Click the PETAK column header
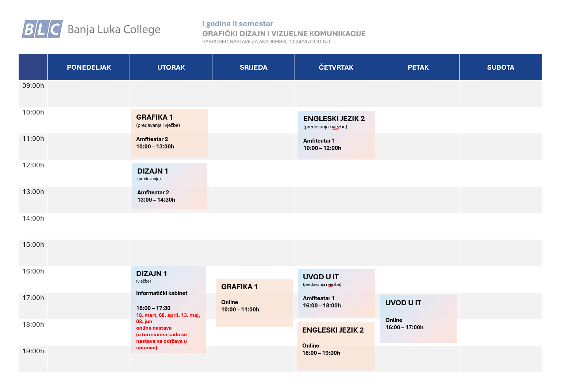The width and height of the screenshot is (561, 392). [418, 67]
